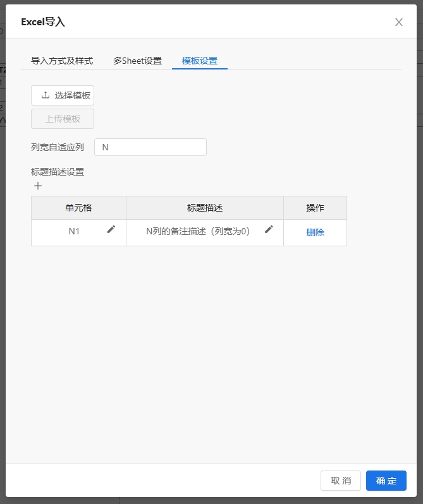Image resolution: width=423 pixels, height=504 pixels.
Task: Click the 列宽自适应列 label
Action: coord(58,147)
